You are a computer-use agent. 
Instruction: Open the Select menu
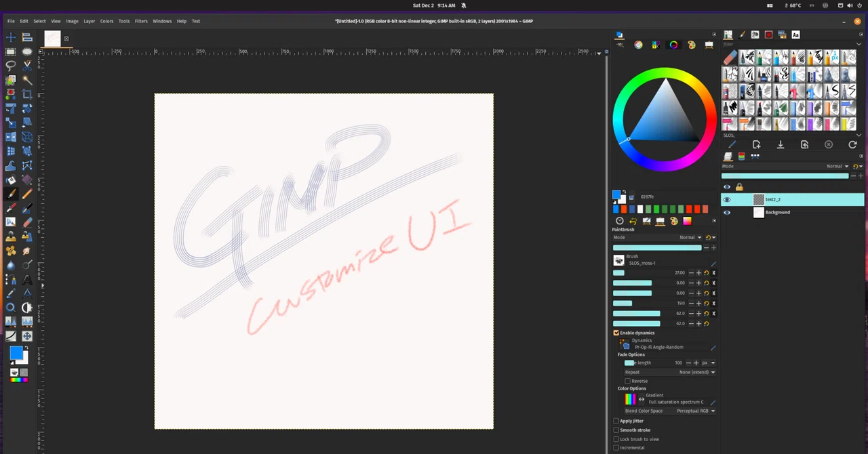(39, 21)
